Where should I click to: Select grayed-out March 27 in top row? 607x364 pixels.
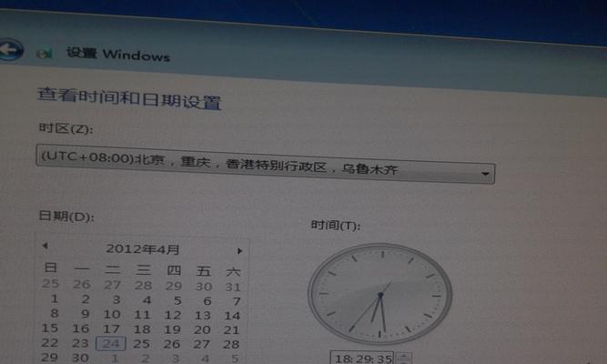[112, 285]
